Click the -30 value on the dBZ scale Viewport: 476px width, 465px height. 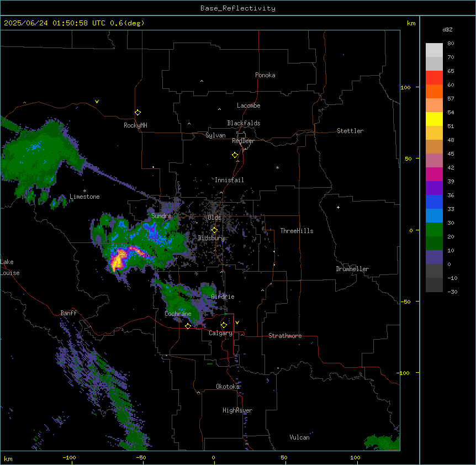452,292
